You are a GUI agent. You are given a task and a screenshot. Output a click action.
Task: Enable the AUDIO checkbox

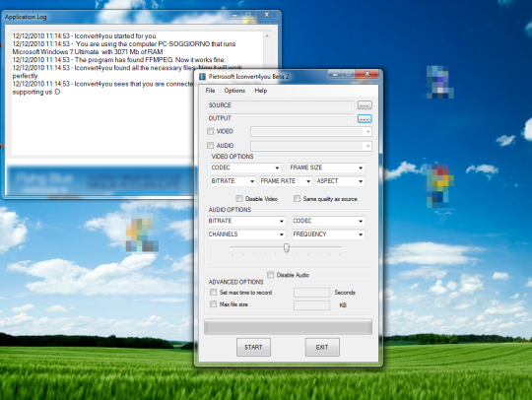pyautogui.click(x=211, y=146)
